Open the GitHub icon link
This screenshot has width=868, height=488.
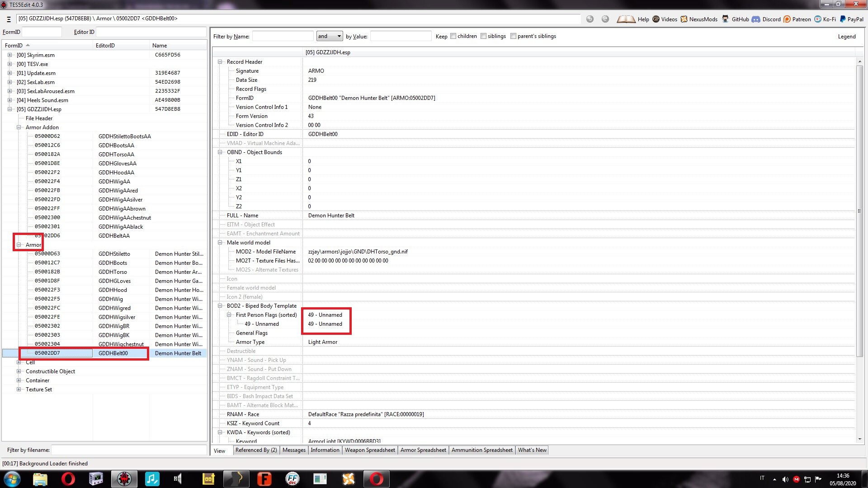pyautogui.click(x=726, y=19)
